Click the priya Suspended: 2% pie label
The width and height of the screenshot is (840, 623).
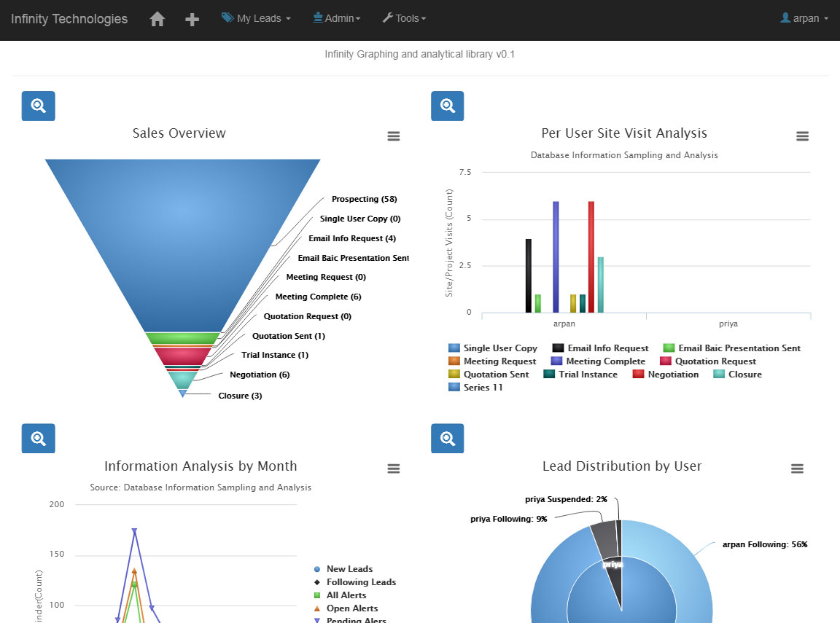pyautogui.click(x=566, y=499)
